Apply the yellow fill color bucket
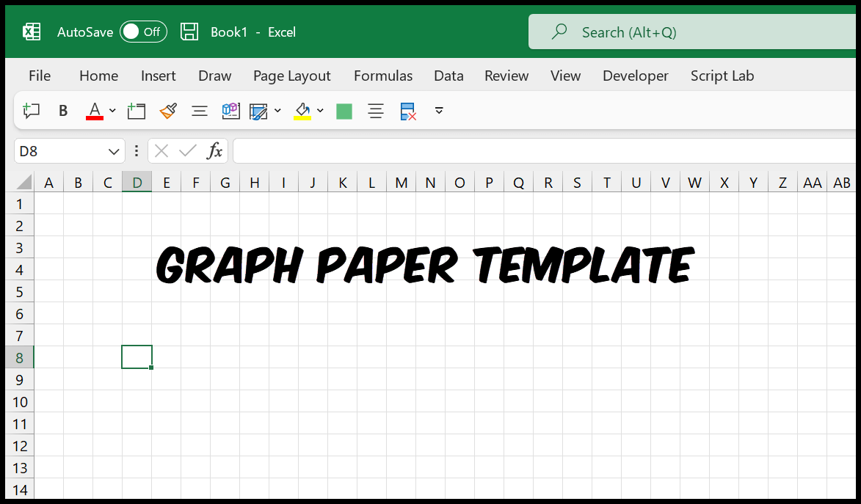 coord(302,112)
